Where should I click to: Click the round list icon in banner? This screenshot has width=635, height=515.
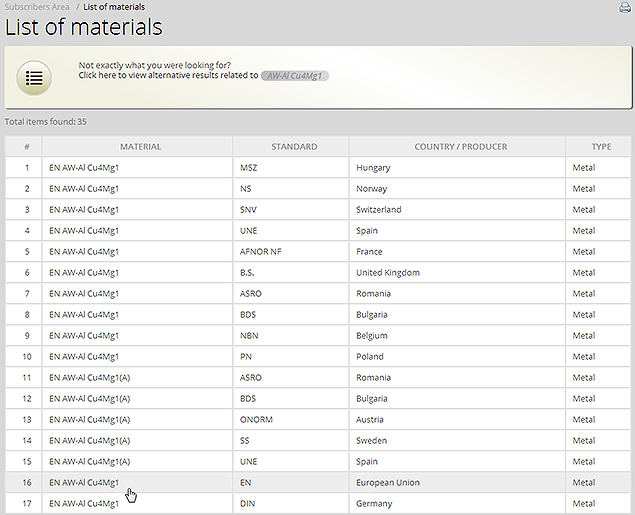(x=34, y=78)
